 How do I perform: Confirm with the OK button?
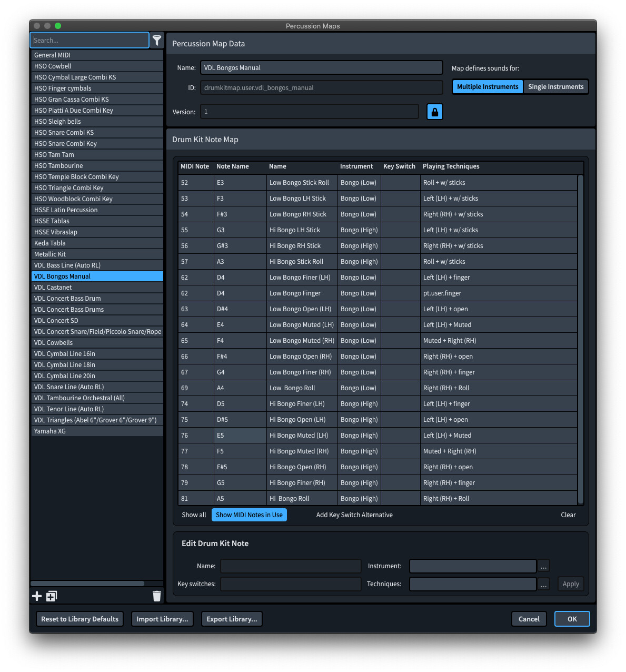pyautogui.click(x=572, y=619)
